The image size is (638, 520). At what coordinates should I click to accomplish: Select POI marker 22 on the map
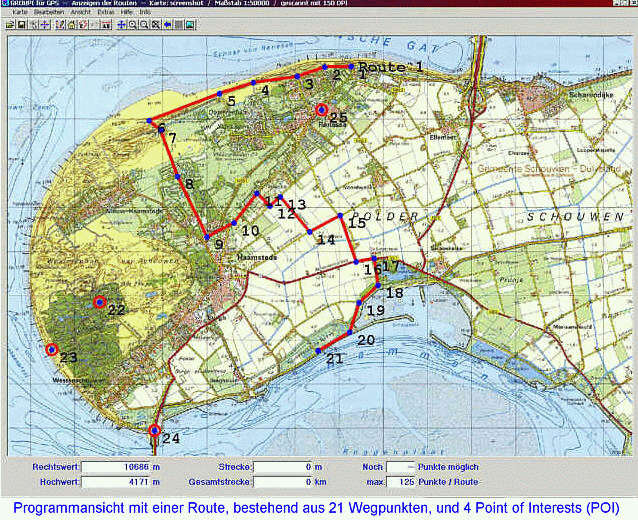(99, 302)
